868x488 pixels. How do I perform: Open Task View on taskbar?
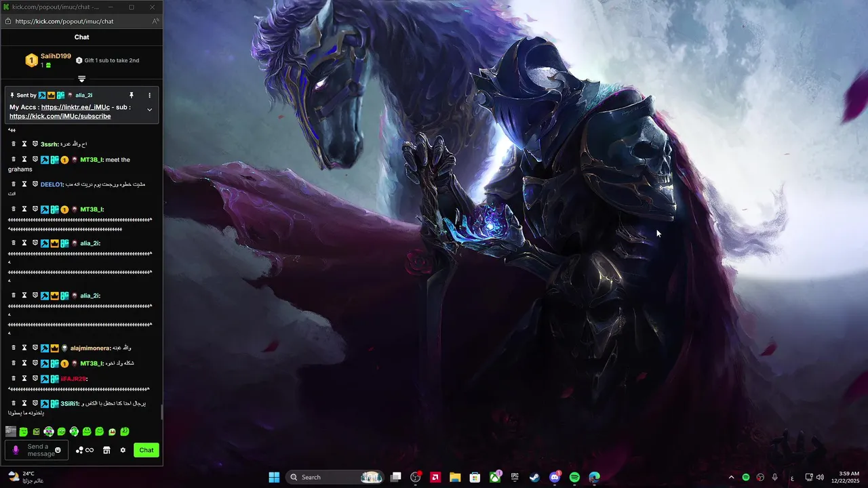(396, 477)
